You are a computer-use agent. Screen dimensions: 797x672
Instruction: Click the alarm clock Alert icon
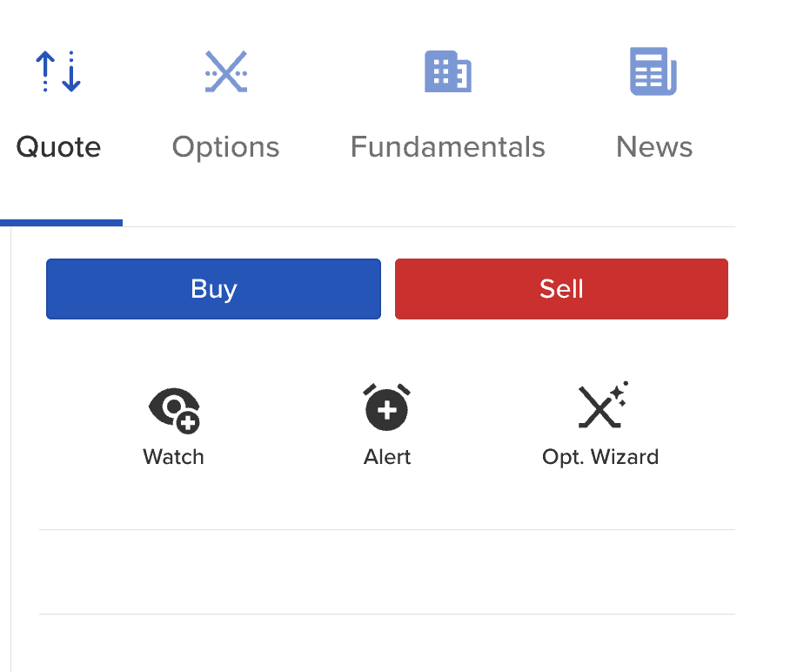click(x=387, y=407)
